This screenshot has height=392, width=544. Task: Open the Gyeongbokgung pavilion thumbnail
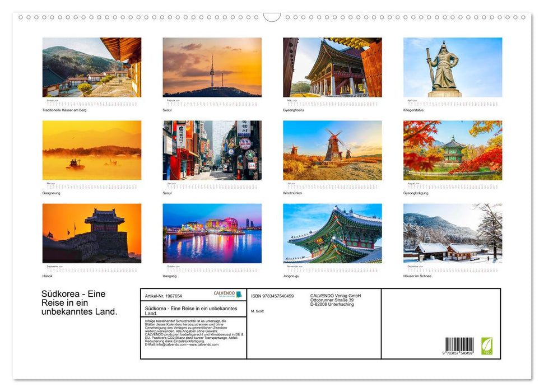coord(452,150)
